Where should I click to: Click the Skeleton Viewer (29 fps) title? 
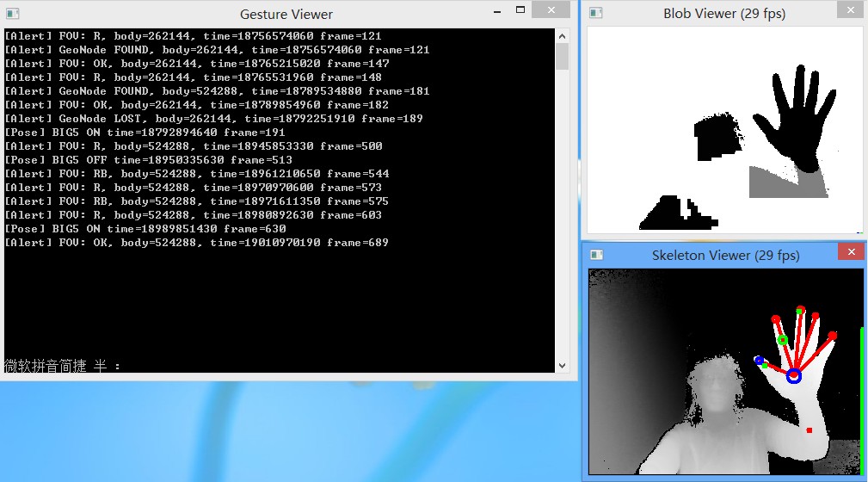click(x=725, y=256)
